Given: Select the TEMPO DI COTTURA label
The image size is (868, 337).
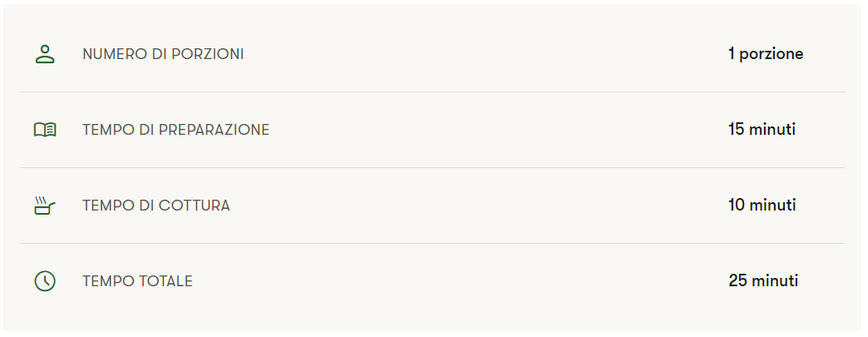Looking at the screenshot, I should [x=156, y=206].
